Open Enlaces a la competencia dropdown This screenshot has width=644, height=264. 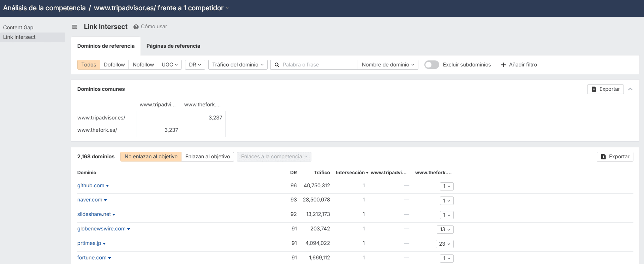274,157
